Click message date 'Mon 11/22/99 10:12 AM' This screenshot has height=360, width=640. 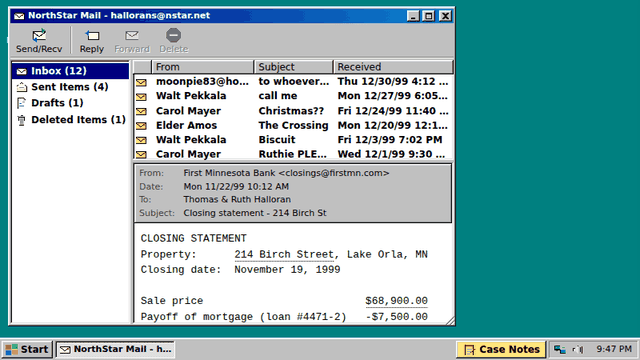point(236,187)
